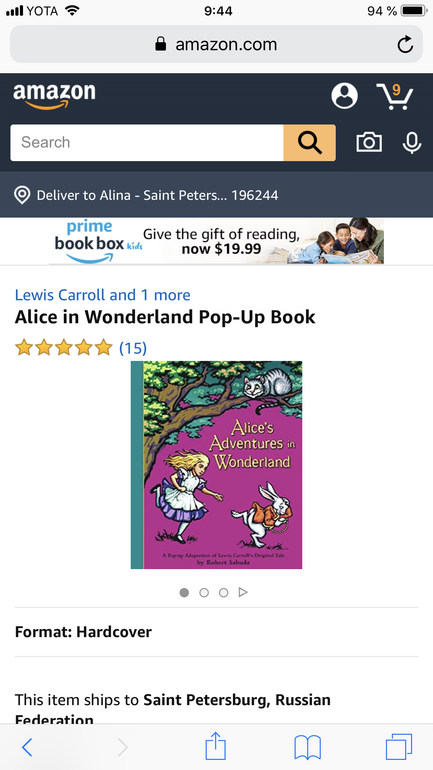Open Lewis Carroll and 1 more link
The image size is (433, 770).
pyautogui.click(x=103, y=295)
